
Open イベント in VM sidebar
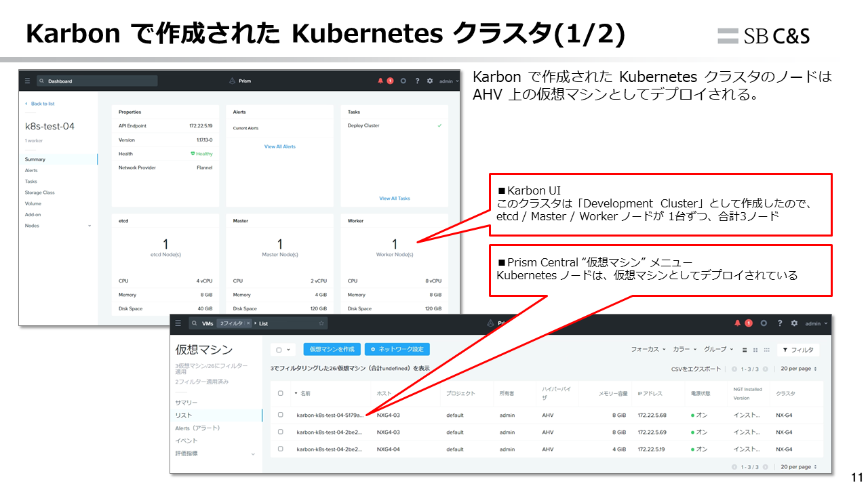(x=186, y=441)
